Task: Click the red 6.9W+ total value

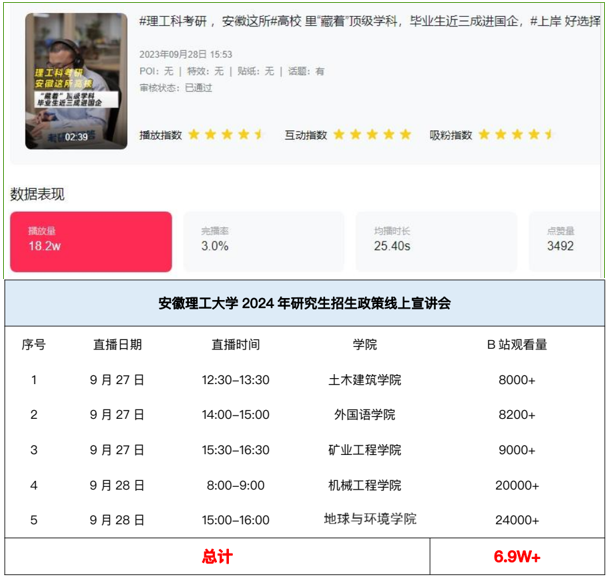Action: click(518, 556)
